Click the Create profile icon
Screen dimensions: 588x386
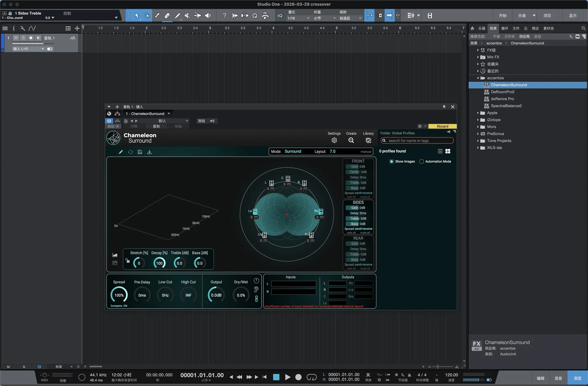pyautogui.click(x=351, y=140)
